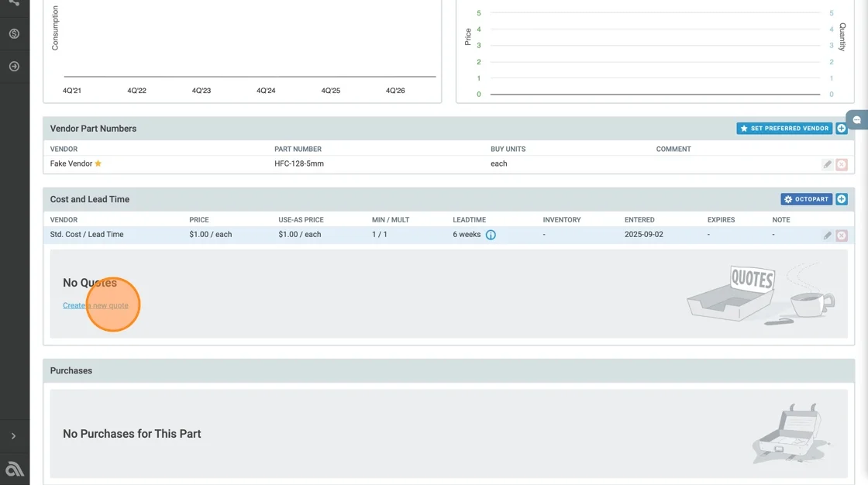Expand the sidebar with the chevron arrow
Viewport: 868px width, 485px height.
click(14, 436)
